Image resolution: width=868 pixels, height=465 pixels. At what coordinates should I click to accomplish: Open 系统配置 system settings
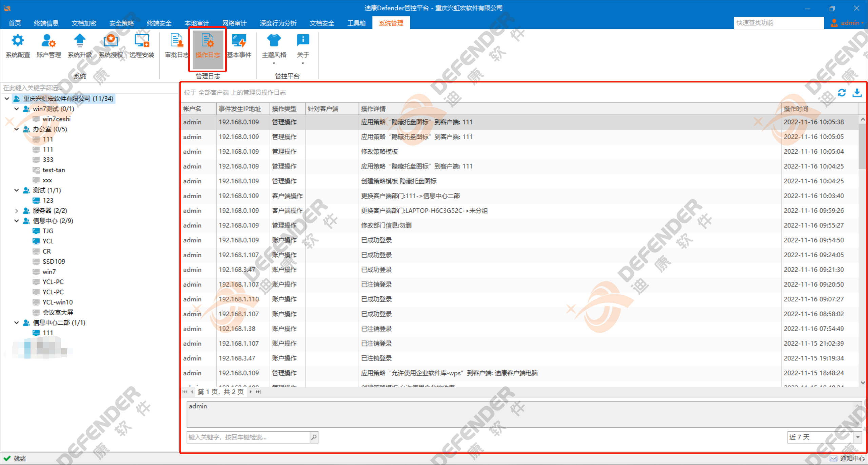[x=18, y=46]
